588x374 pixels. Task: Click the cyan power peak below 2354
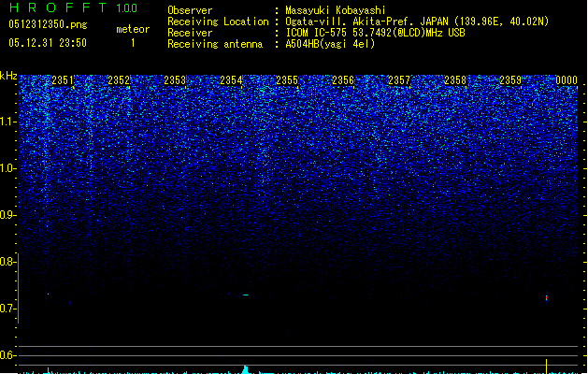click(x=246, y=369)
